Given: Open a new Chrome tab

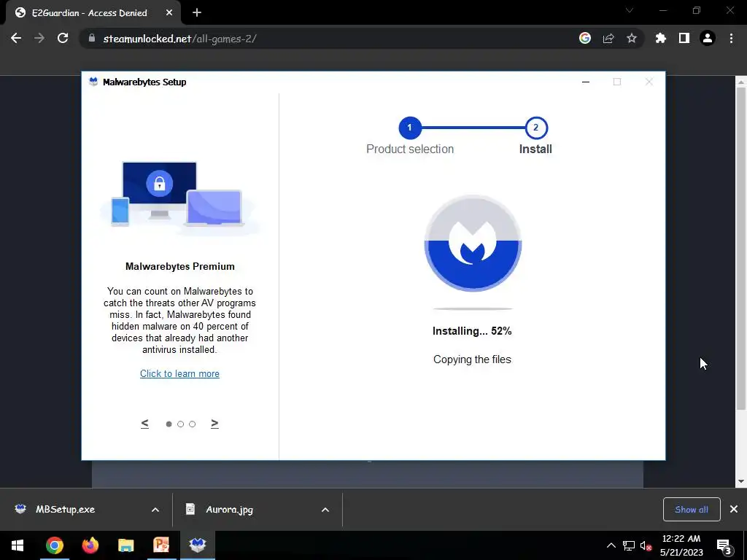Looking at the screenshot, I should pyautogui.click(x=197, y=13).
